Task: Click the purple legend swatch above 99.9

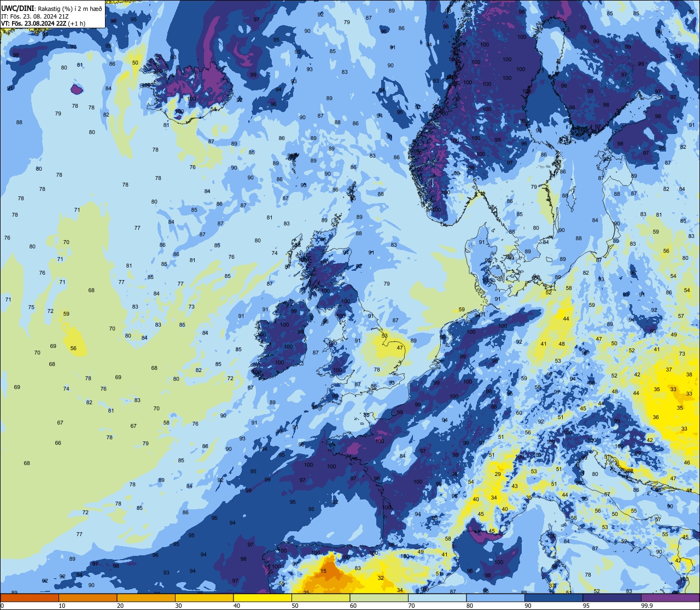Action: click(x=670, y=597)
